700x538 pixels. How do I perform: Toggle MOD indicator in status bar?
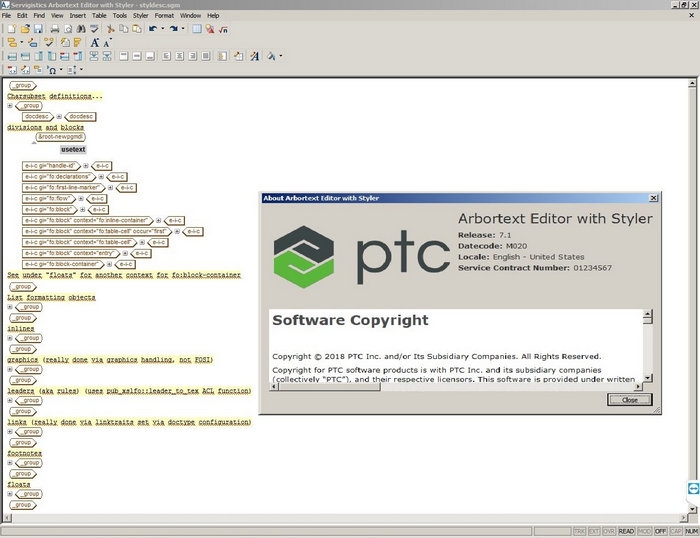[x=644, y=531]
